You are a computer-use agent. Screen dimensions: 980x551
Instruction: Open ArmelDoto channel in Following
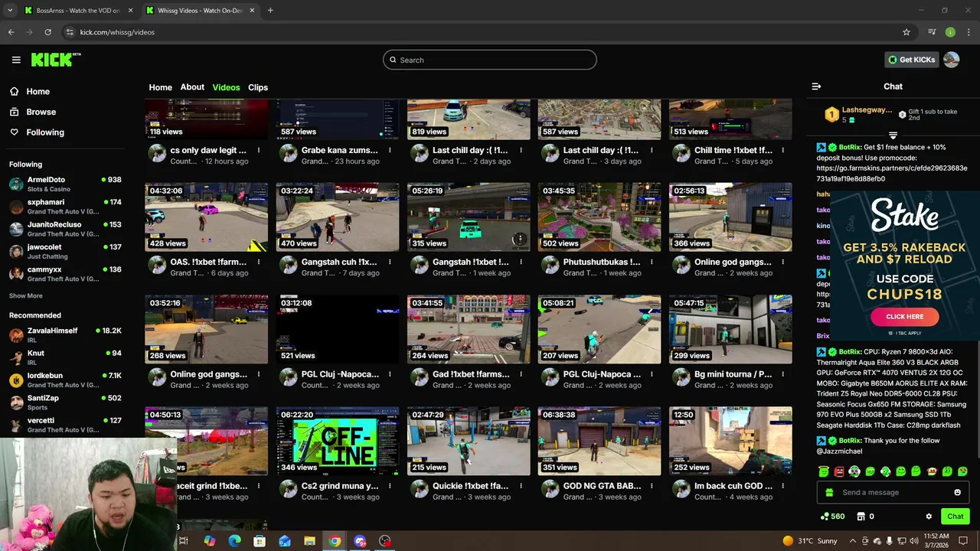coord(65,184)
